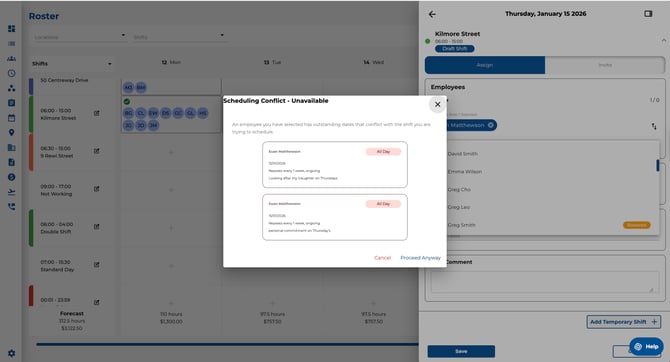Select Greg Smith from employee list
The height and width of the screenshot is (362, 670).
(461, 225)
